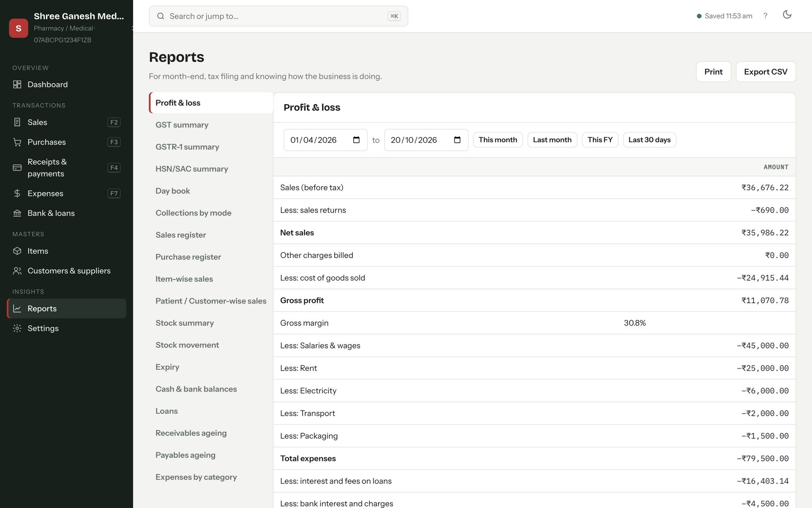Click the Settings gear icon
812x508 pixels.
tap(17, 328)
